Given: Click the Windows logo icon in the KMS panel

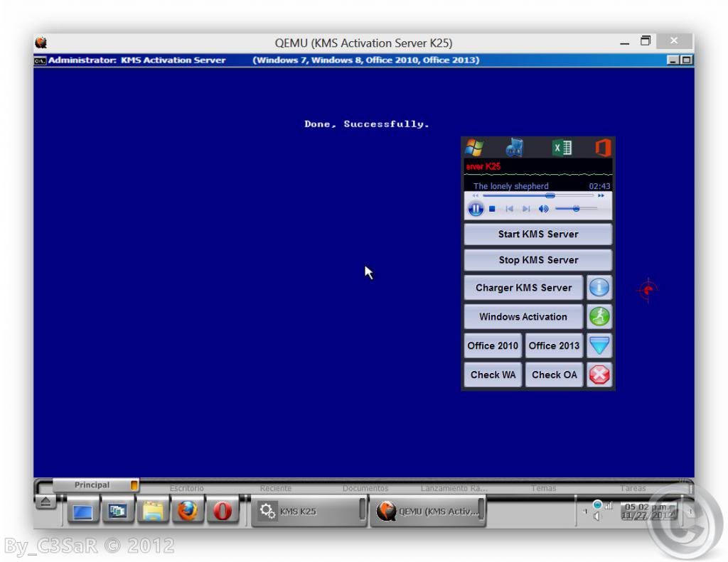Looking at the screenshot, I should pos(474,148).
